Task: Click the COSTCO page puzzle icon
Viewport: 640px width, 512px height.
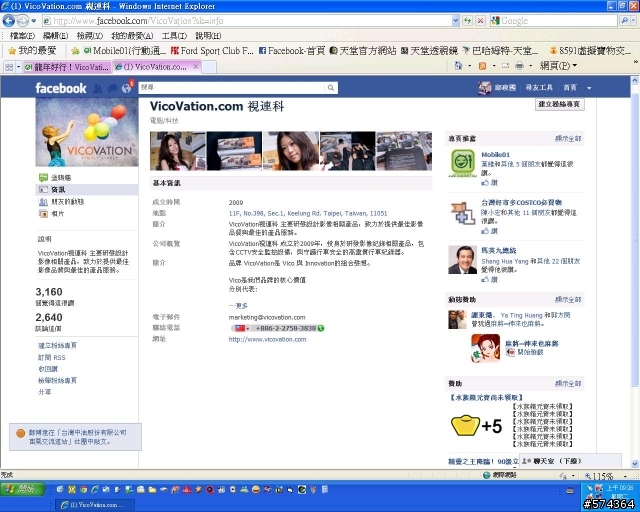Action: click(x=462, y=212)
